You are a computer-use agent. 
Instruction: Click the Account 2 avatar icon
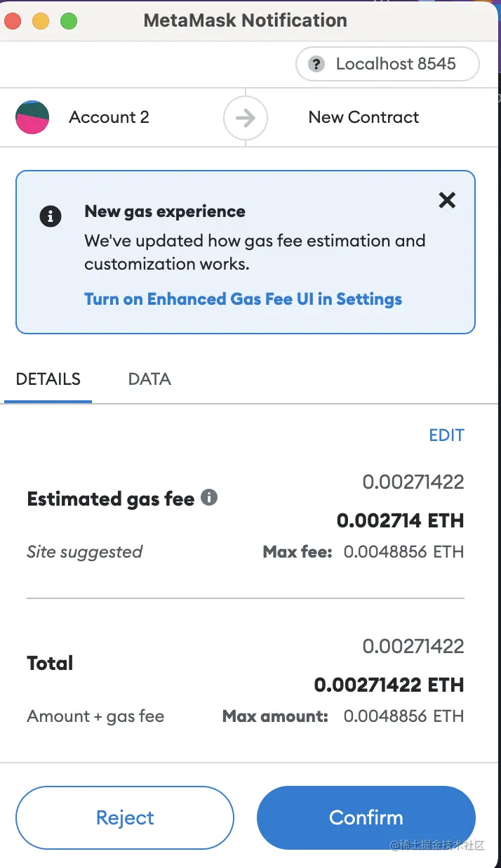coord(32,117)
